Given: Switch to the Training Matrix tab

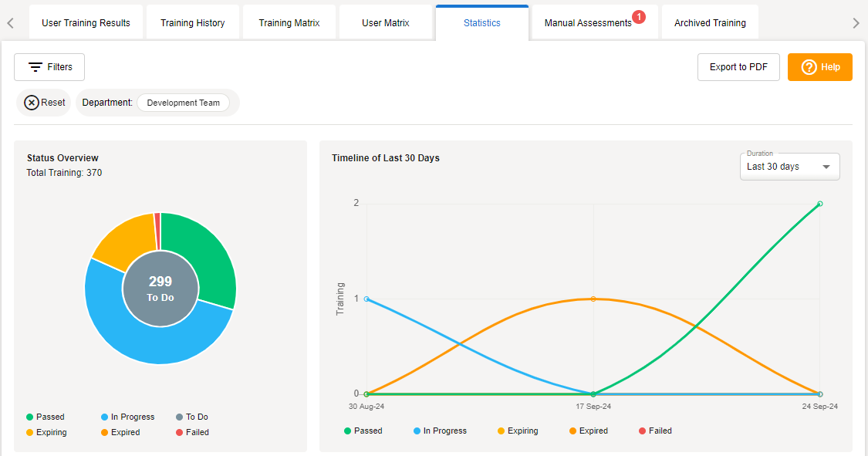Looking at the screenshot, I should 289,23.
